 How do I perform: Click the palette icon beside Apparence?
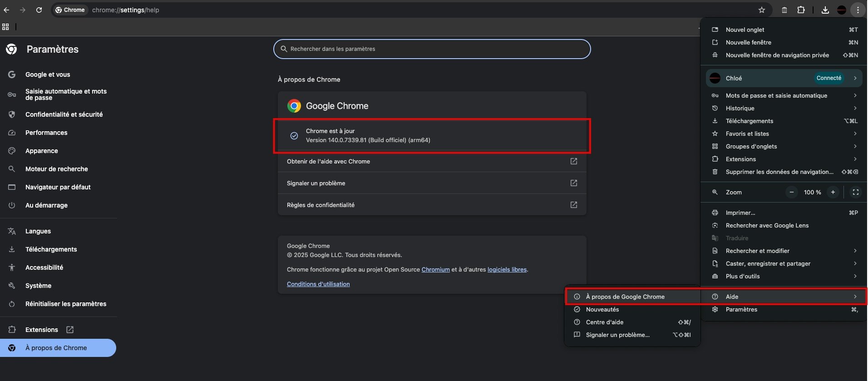12,151
